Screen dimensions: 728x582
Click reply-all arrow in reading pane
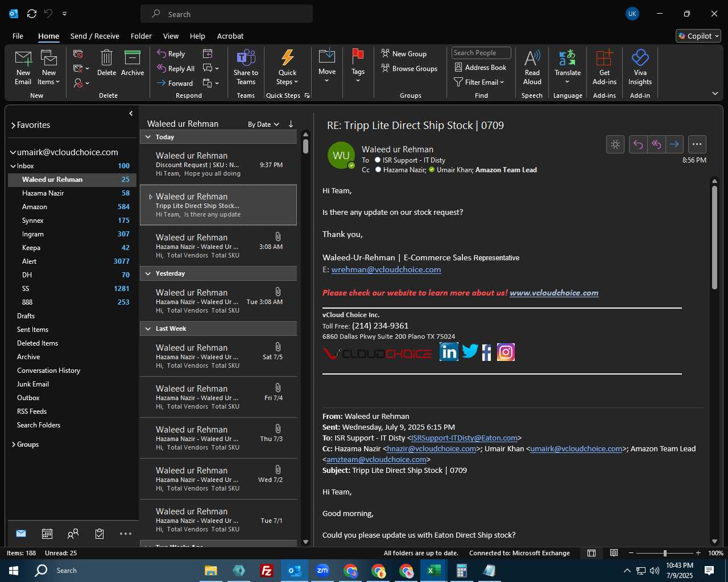tap(656, 144)
